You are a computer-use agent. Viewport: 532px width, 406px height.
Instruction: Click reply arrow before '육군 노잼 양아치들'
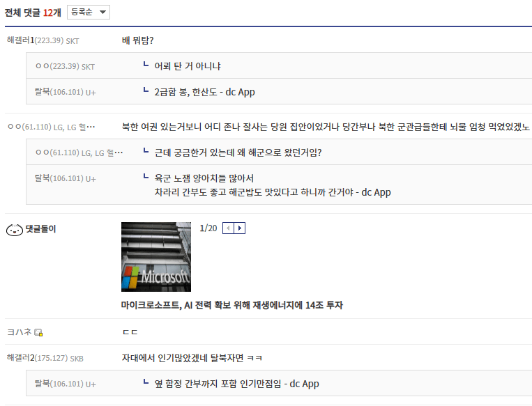(x=146, y=177)
